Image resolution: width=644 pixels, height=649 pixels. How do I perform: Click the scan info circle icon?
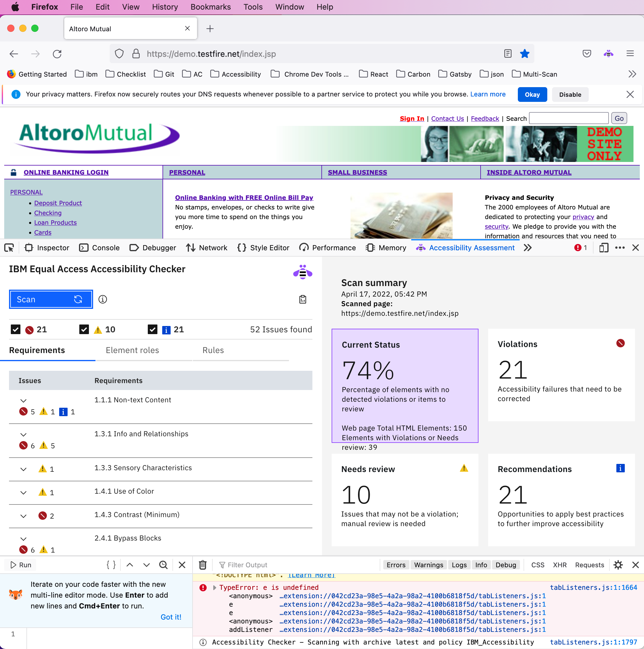point(103,299)
